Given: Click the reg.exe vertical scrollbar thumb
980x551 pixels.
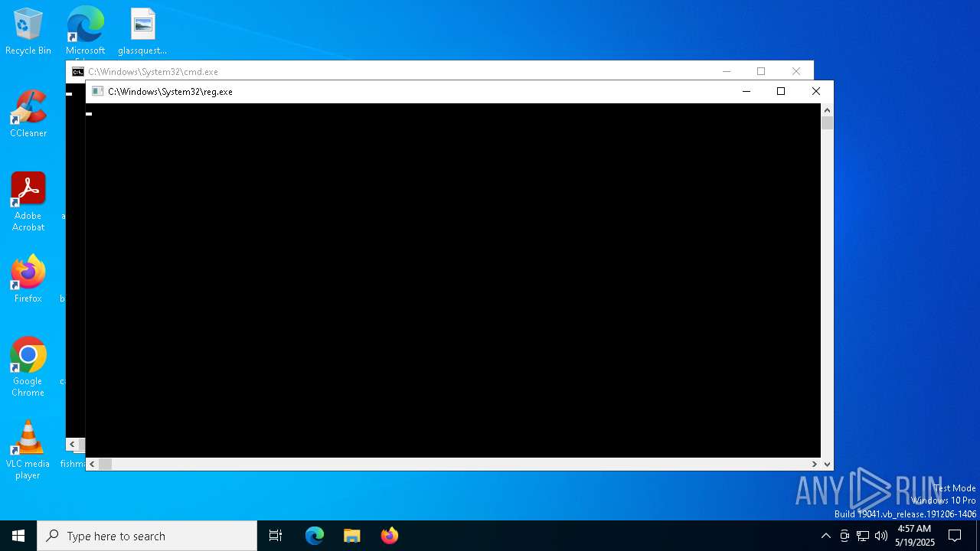Looking at the screenshot, I should (827, 123).
